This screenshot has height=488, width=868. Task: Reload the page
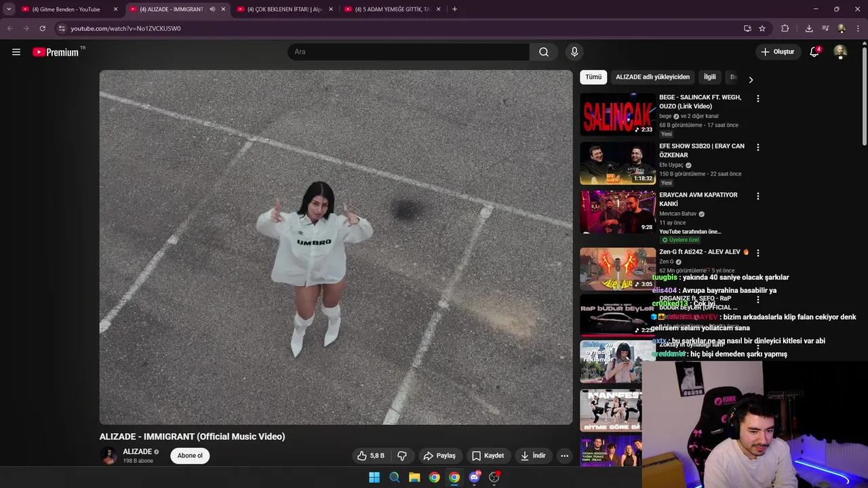click(x=42, y=28)
